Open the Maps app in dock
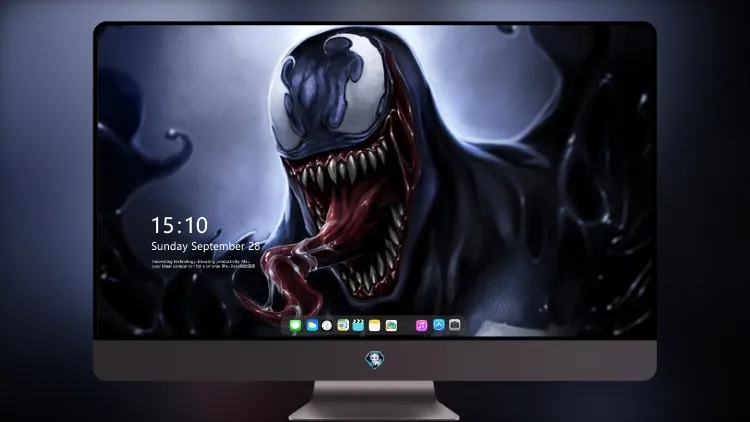 [x=343, y=325]
